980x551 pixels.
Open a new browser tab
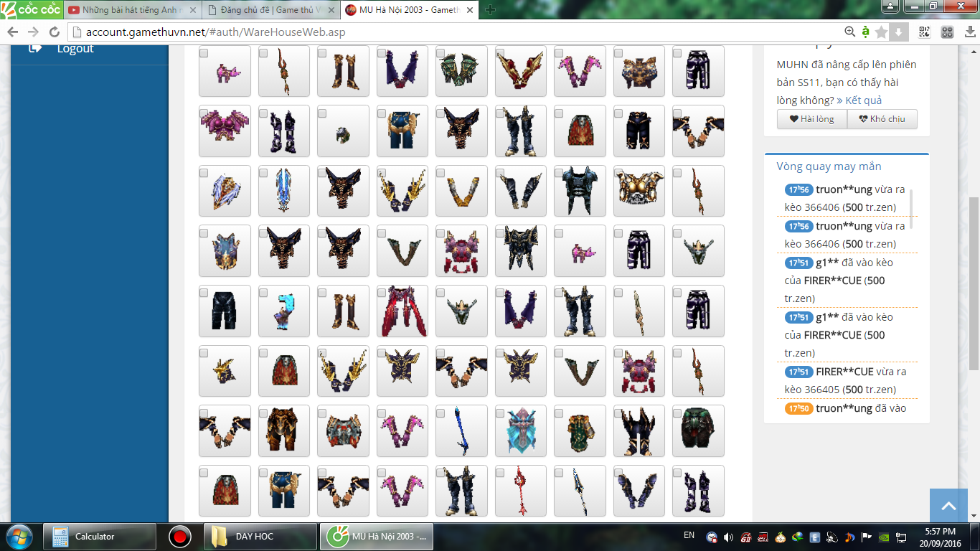pyautogui.click(x=491, y=10)
